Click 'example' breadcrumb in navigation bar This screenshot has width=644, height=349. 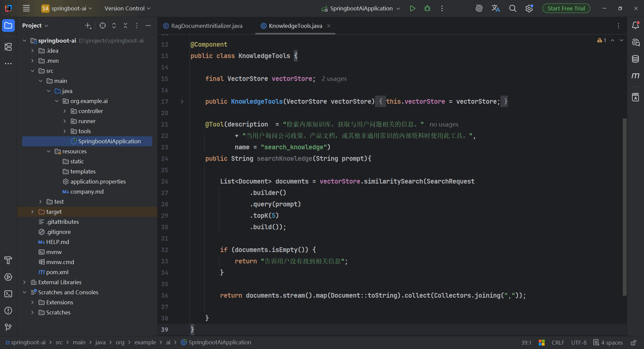point(145,342)
